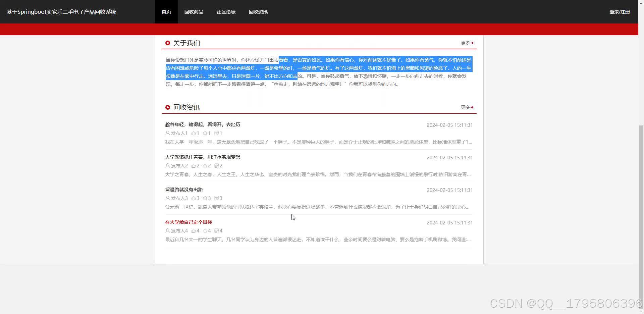Viewport: 644px width, 314px height.
Task: Open article 在大学给自己定个目标
Action: point(189,222)
